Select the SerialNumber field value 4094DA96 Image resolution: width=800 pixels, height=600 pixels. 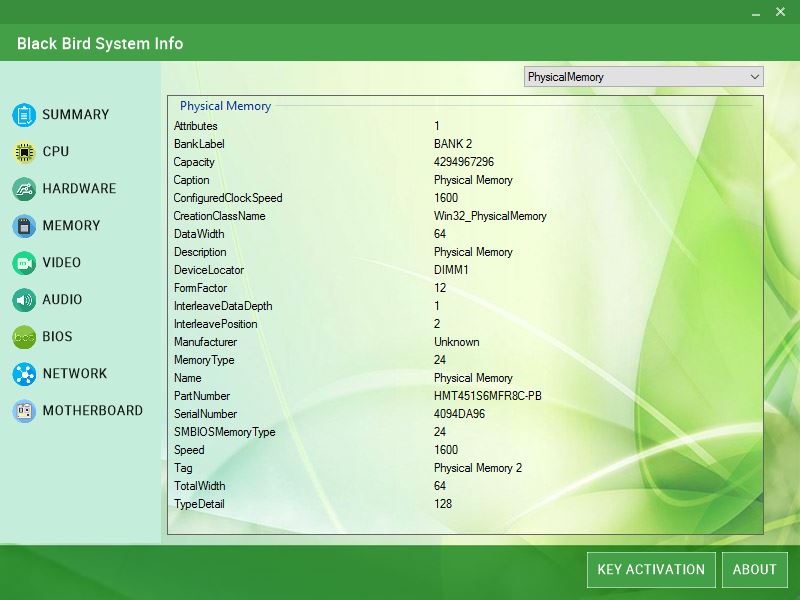(x=456, y=414)
